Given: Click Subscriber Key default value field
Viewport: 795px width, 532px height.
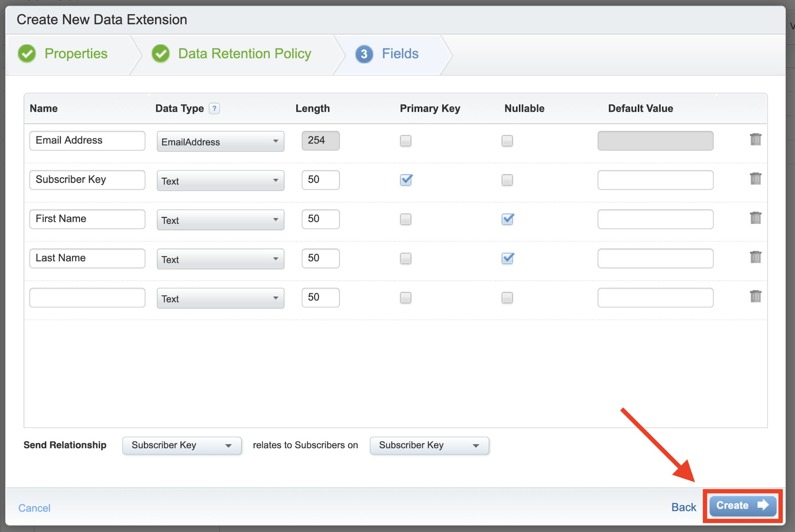Looking at the screenshot, I should pyautogui.click(x=655, y=180).
